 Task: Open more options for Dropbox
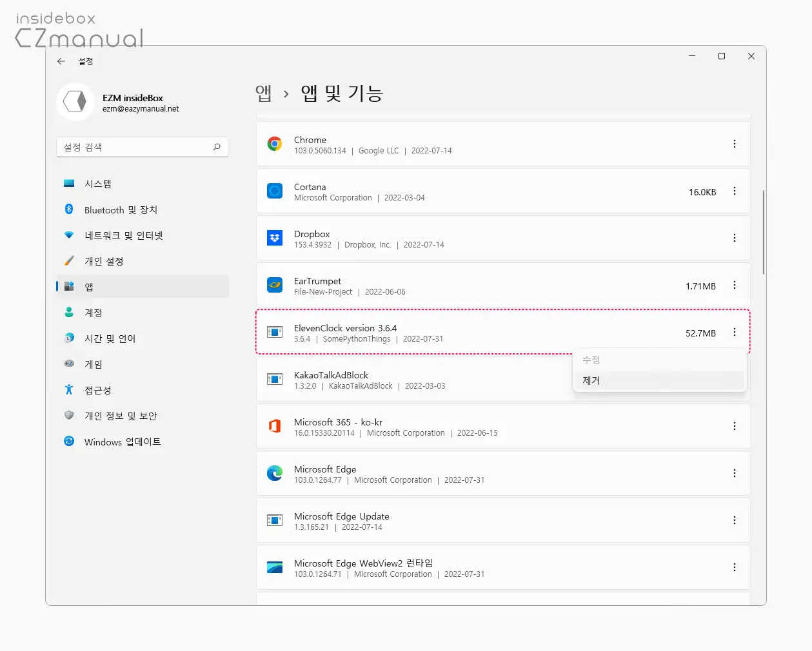coord(735,238)
